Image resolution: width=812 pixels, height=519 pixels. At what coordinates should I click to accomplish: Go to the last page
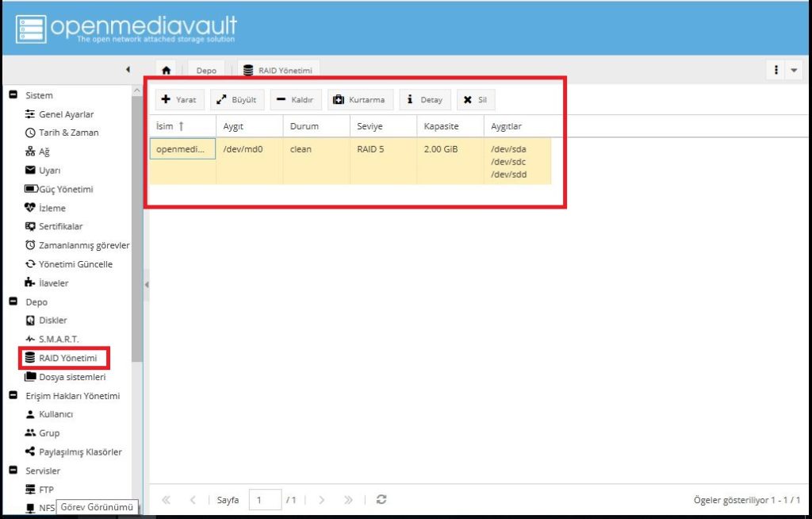tap(348, 500)
